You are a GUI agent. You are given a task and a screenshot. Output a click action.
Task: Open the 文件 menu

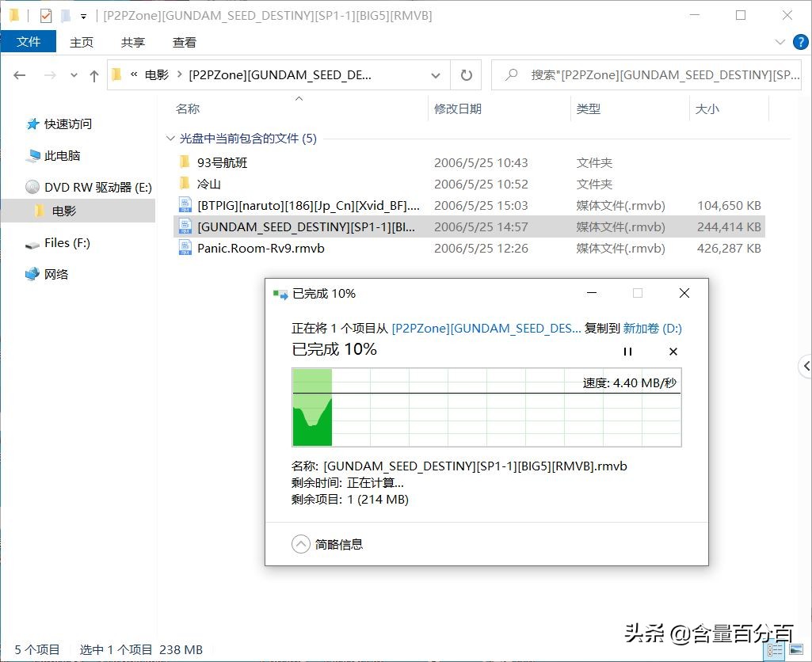click(29, 42)
